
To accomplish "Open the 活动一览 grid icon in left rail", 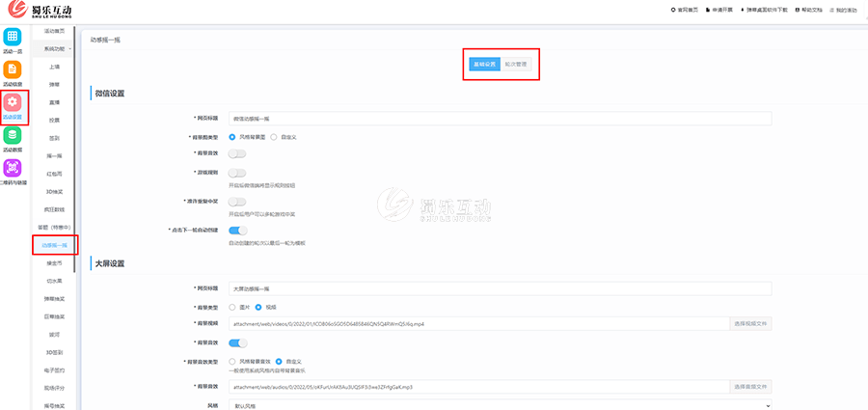I will pos(13,37).
